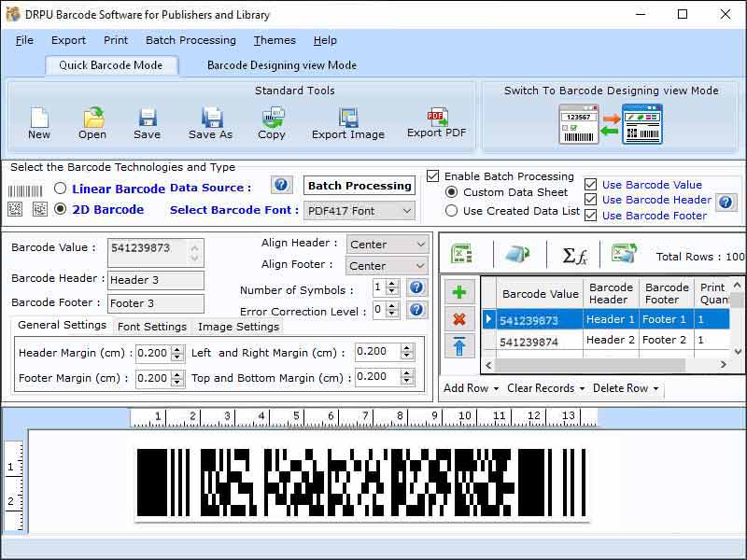Open the Themes menu
Image resolution: width=747 pixels, height=560 pixels.
pos(274,40)
